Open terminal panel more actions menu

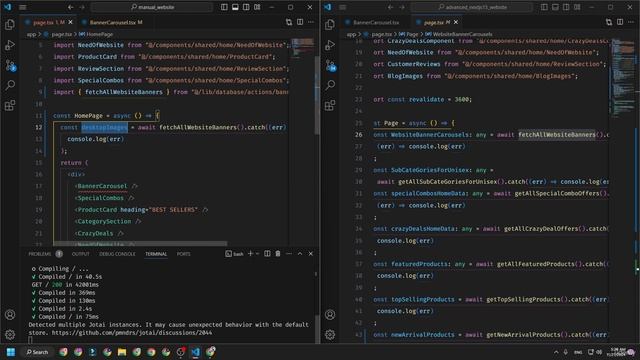click(289, 253)
